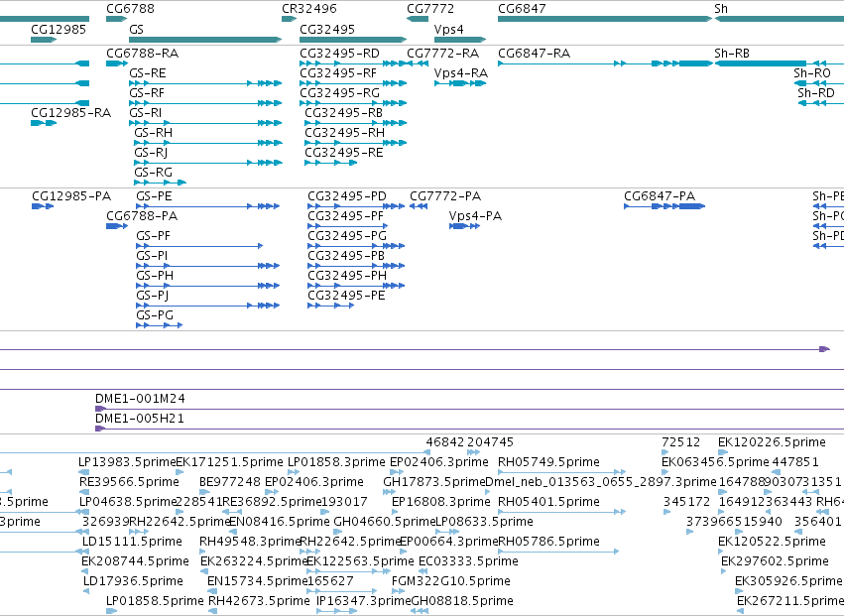
Task: Select protein CG32495-PF
Action: pyautogui.click(x=348, y=226)
